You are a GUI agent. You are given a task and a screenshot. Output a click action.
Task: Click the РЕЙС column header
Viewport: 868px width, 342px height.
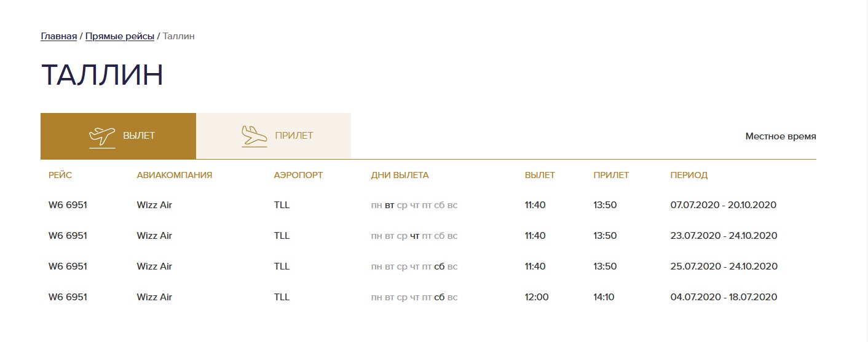pyautogui.click(x=60, y=175)
